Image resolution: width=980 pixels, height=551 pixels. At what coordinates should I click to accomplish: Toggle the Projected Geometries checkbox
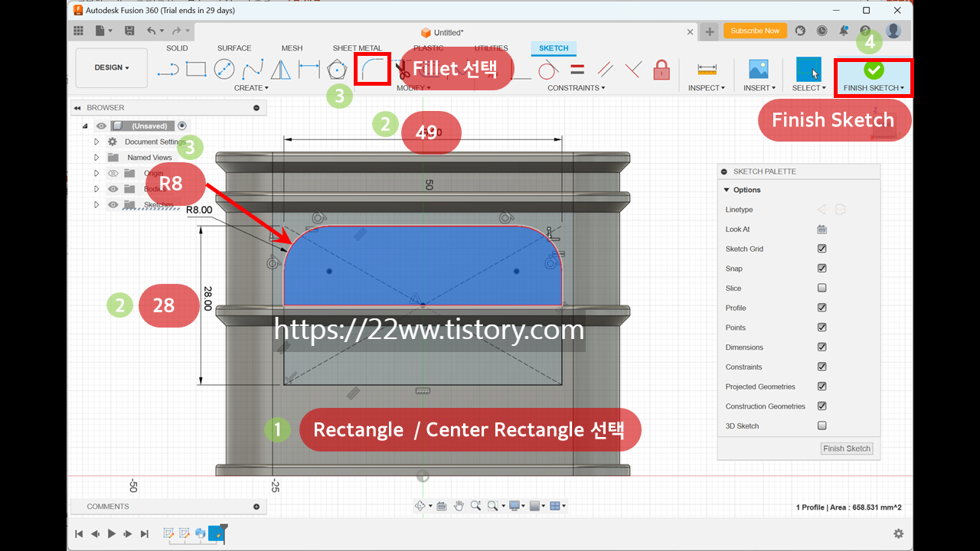[822, 386]
